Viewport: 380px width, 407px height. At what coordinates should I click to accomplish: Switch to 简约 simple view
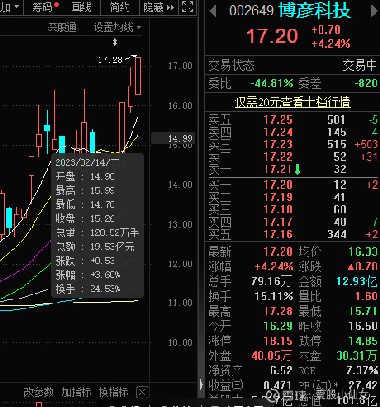tap(119, 7)
